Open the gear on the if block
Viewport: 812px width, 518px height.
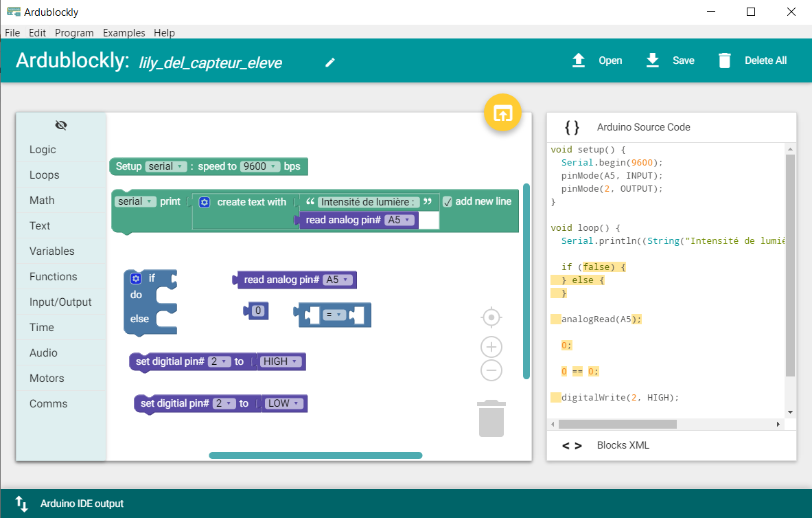136,278
